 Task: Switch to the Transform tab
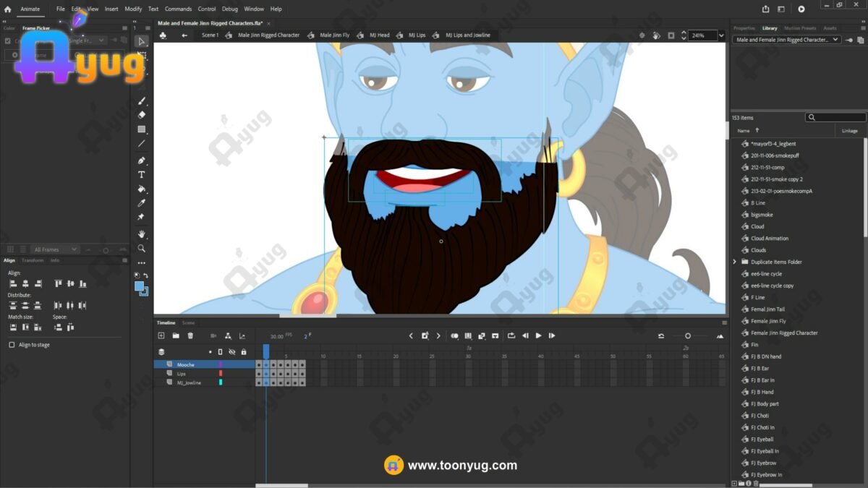(x=33, y=260)
